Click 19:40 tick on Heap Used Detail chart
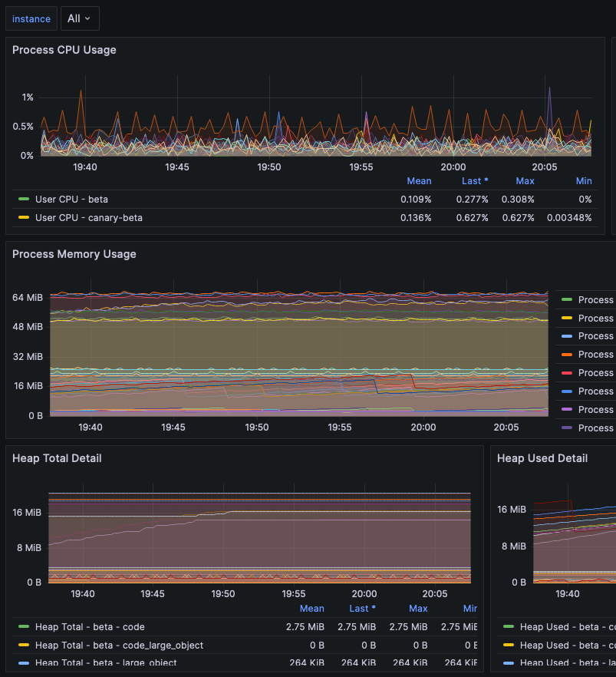Screen dimensions: 616x677 point(568,594)
